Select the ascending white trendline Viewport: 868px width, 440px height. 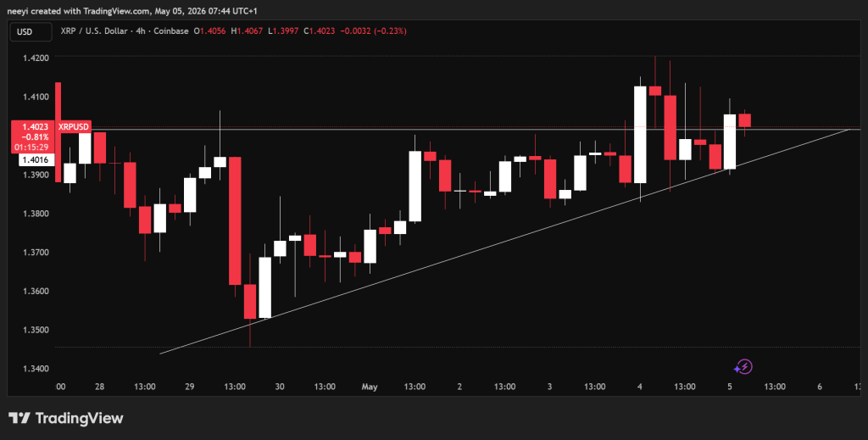pyautogui.click(x=504, y=242)
